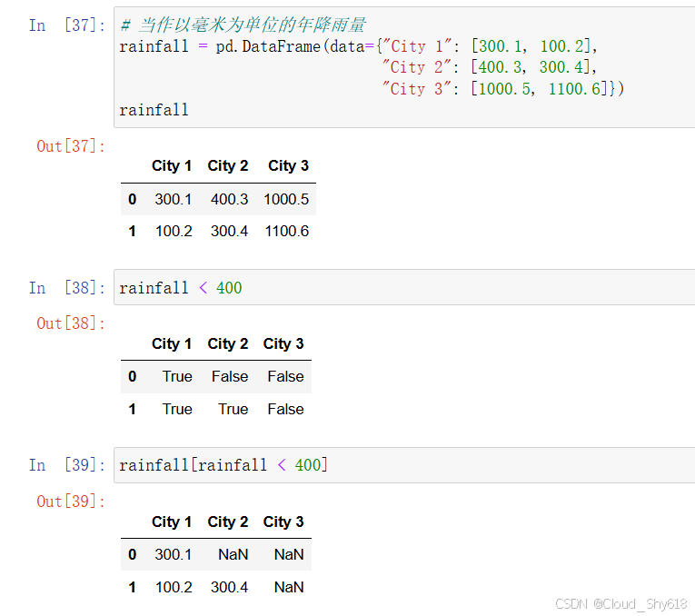Click City 1 True in row 1 of Out[38]

click(177, 409)
